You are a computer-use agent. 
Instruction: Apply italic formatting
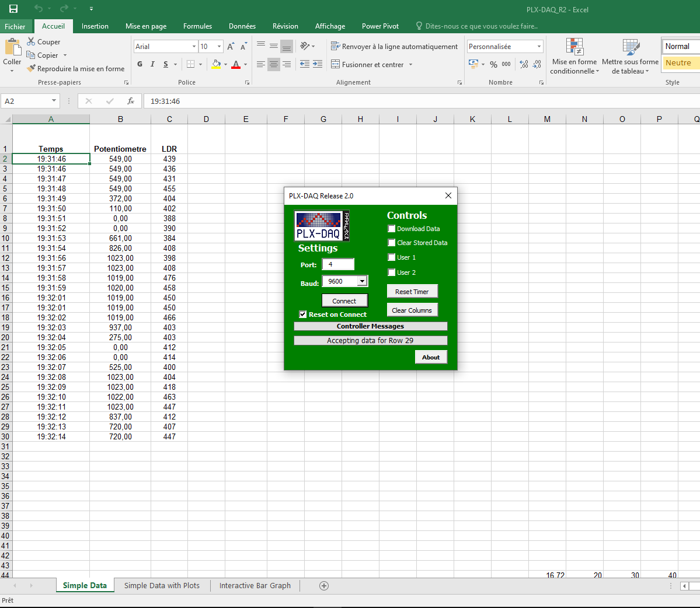[152, 64]
